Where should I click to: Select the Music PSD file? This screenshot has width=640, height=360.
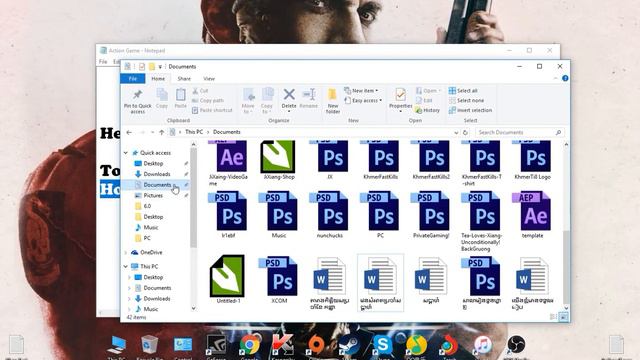click(279, 215)
